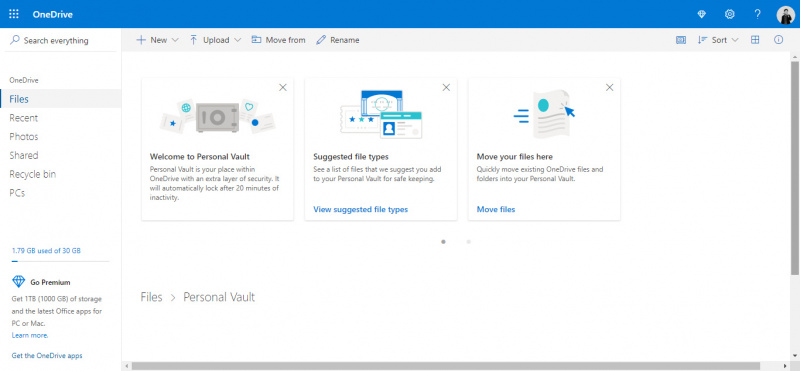Open the app launcher waffle icon

pyautogui.click(x=14, y=14)
